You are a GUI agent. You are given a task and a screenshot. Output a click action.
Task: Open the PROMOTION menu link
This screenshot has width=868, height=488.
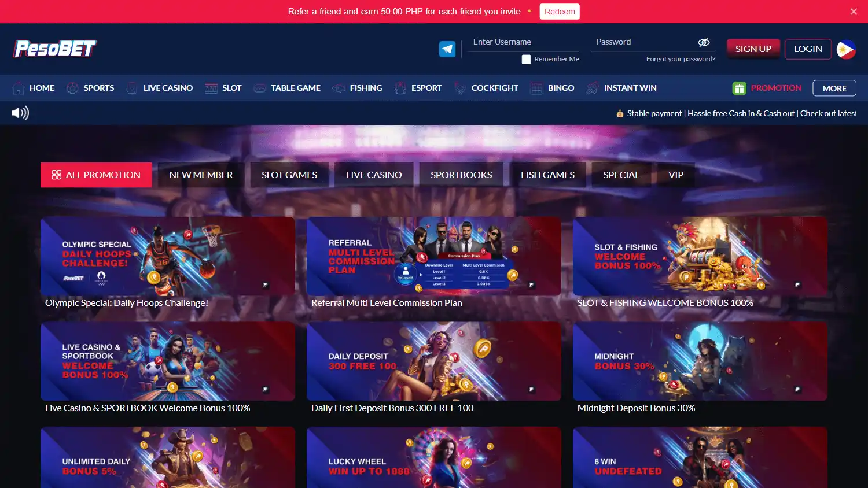776,88
